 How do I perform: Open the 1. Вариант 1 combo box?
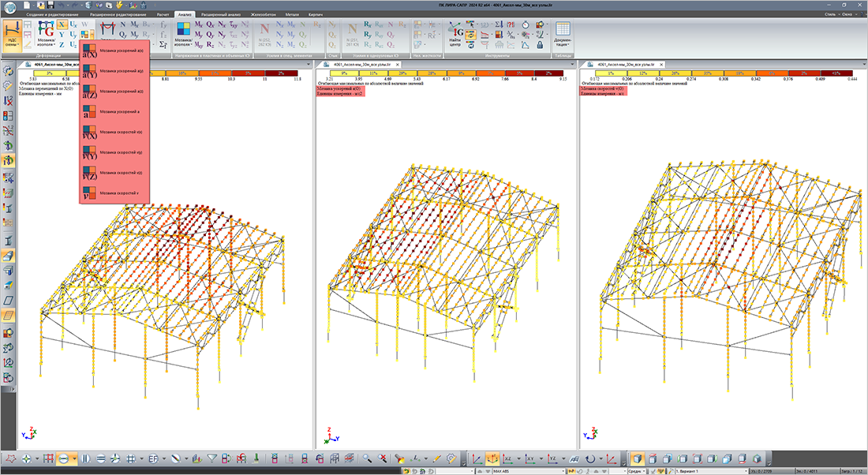click(711, 471)
